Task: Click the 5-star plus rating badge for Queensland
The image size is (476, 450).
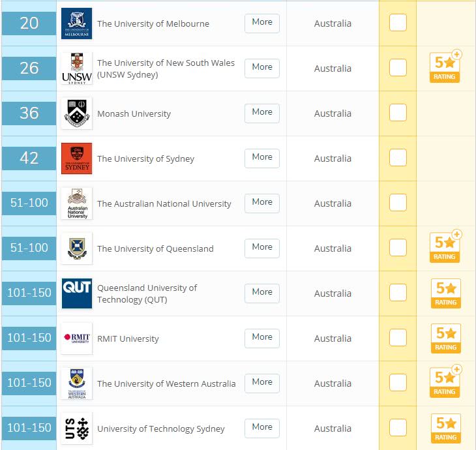Action: coord(445,247)
